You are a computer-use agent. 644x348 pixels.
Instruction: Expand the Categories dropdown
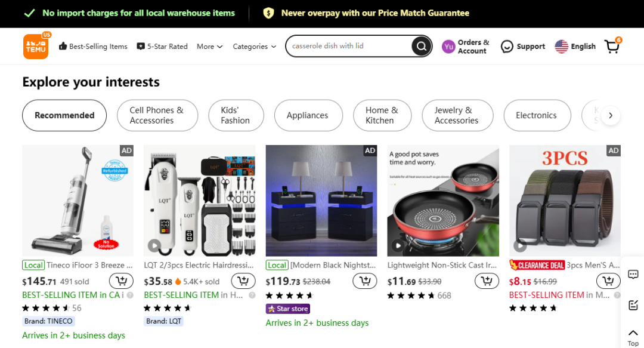tap(255, 47)
